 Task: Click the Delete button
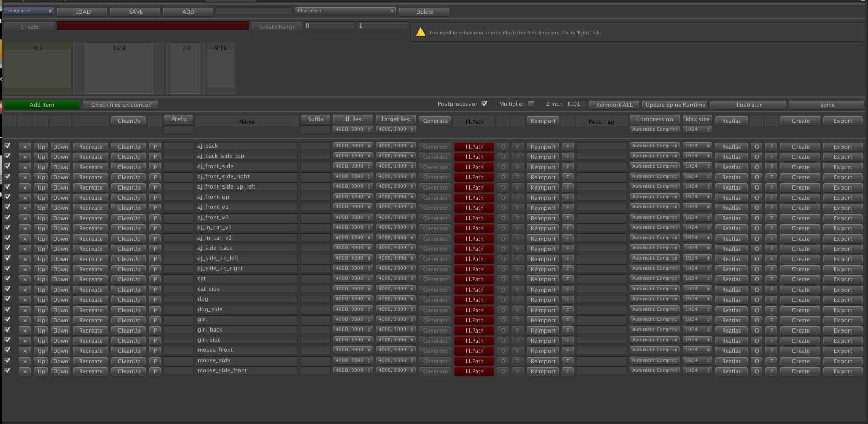pos(425,12)
